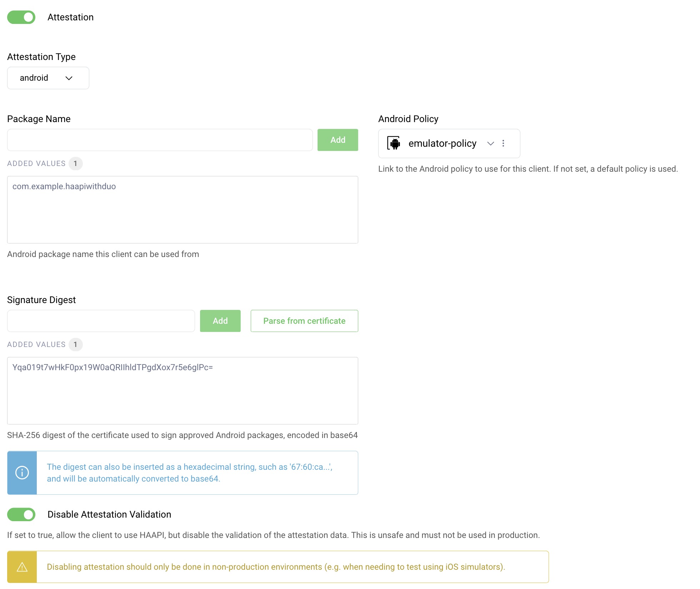Toggle the Attestation switch off
Image resolution: width=700 pixels, height=589 pixels.
coord(21,17)
